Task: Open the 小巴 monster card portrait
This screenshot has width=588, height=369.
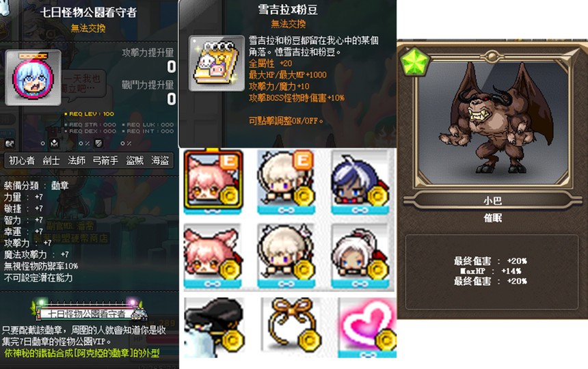Action: [x=493, y=122]
